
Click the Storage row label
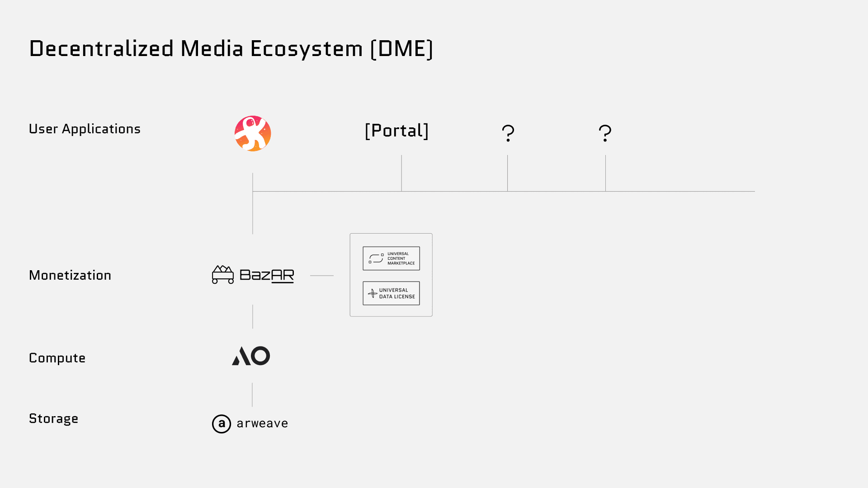click(53, 419)
